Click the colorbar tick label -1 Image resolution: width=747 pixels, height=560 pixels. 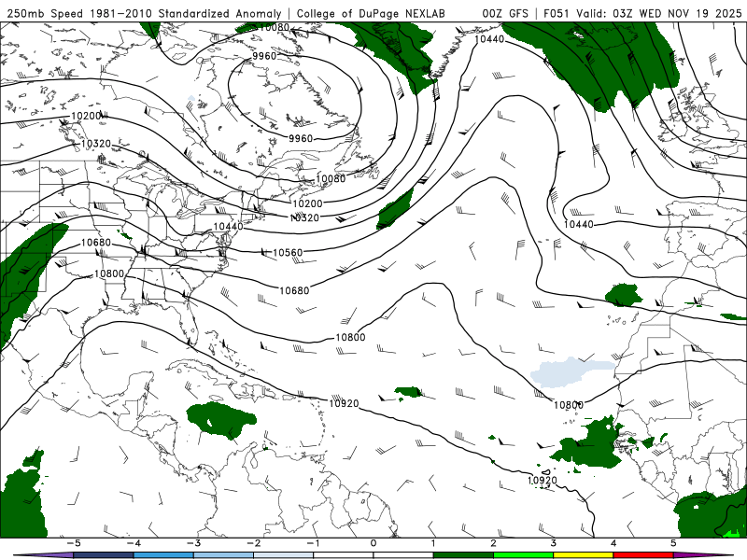[x=313, y=543]
